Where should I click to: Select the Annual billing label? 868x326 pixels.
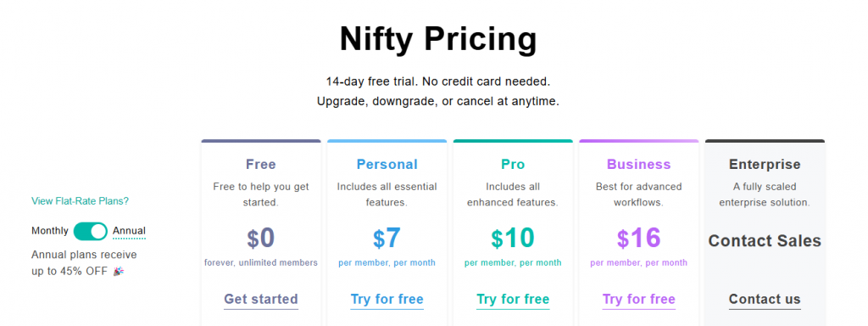click(129, 231)
